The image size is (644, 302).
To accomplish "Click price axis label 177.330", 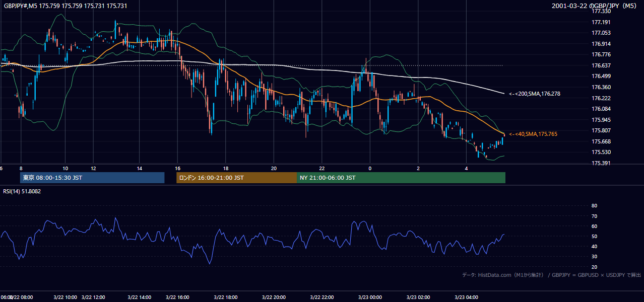I will 601,11.
